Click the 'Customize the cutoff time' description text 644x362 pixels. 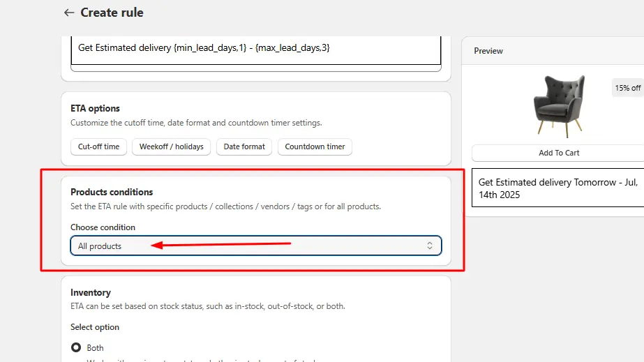pos(196,123)
